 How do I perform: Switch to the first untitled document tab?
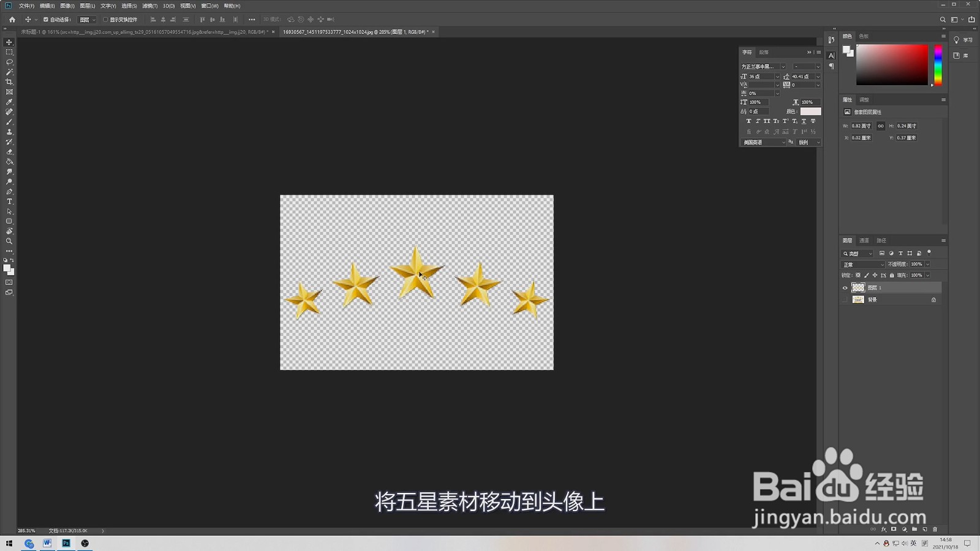click(x=145, y=32)
